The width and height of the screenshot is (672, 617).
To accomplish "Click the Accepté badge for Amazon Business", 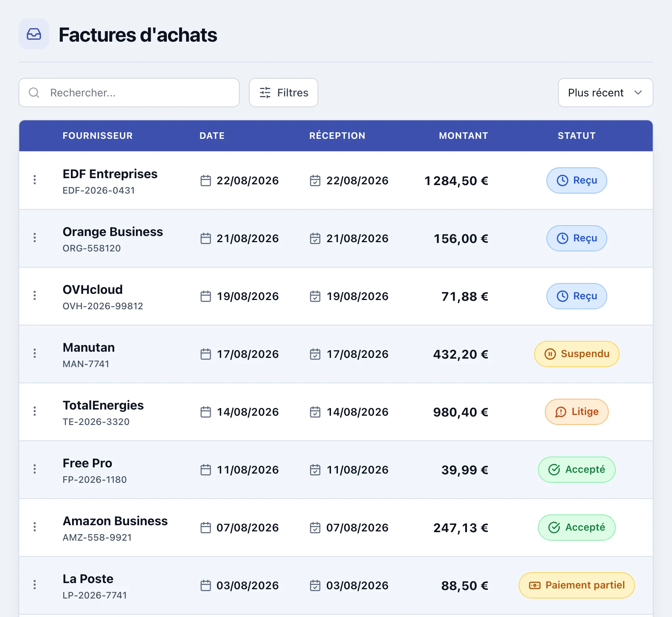I will pyautogui.click(x=577, y=528).
